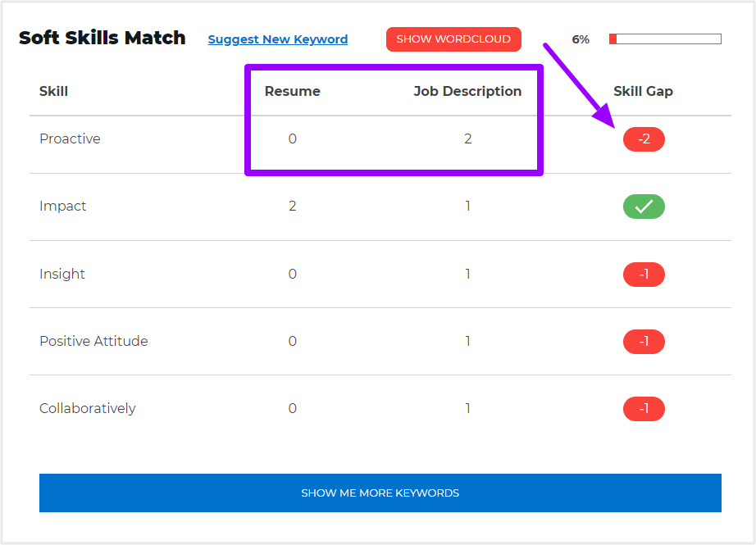Click Job Description count 2 for Proactive

(467, 139)
